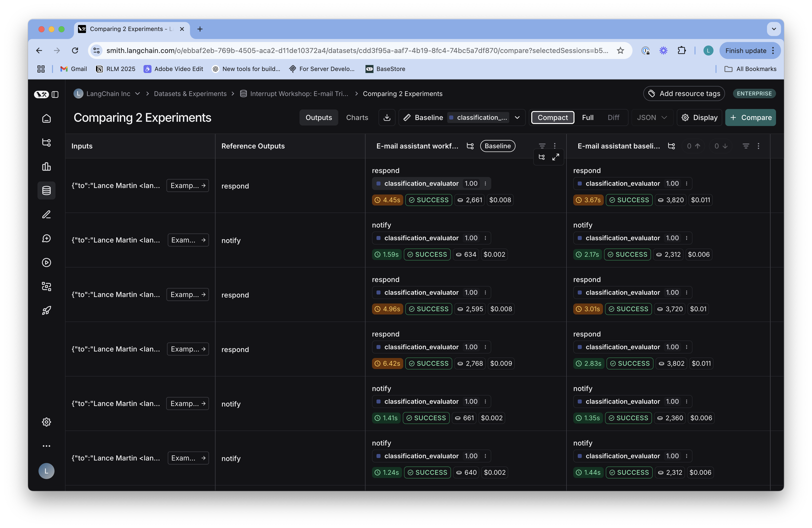Open the Home icon in the sidebar
The height and width of the screenshot is (528, 812).
pyautogui.click(x=46, y=118)
